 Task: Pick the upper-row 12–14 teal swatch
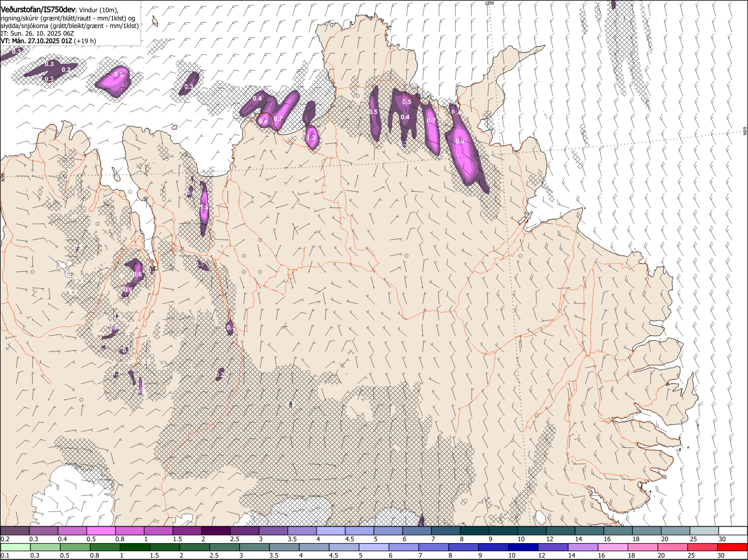tap(561, 530)
